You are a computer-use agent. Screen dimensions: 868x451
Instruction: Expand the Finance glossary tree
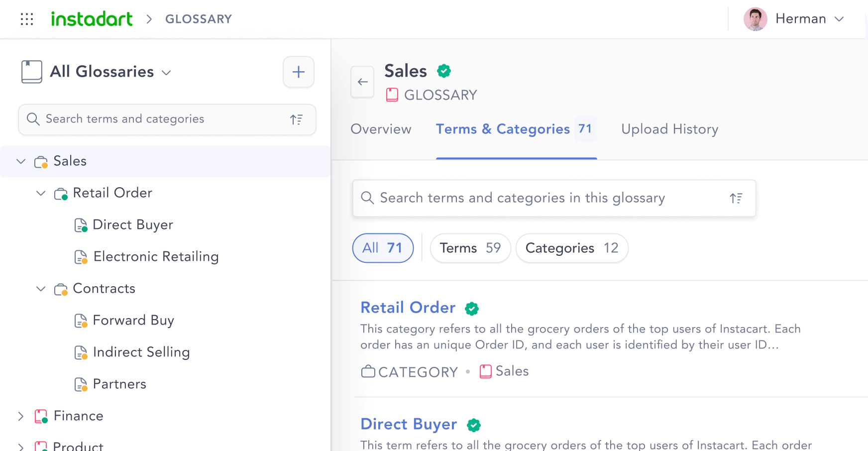click(21, 416)
